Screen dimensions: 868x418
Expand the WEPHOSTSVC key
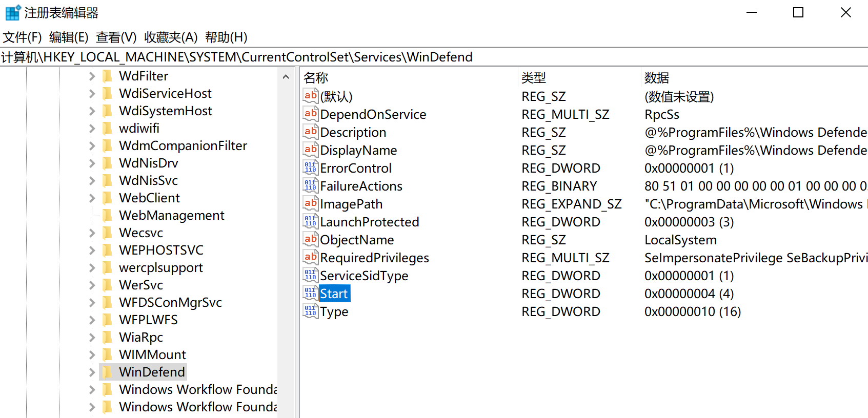click(92, 250)
